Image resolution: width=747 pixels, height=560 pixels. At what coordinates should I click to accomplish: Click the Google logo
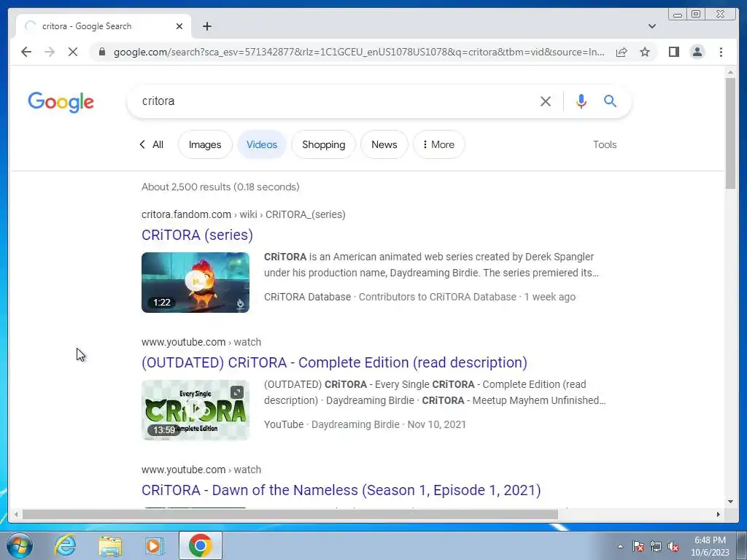coord(61,102)
